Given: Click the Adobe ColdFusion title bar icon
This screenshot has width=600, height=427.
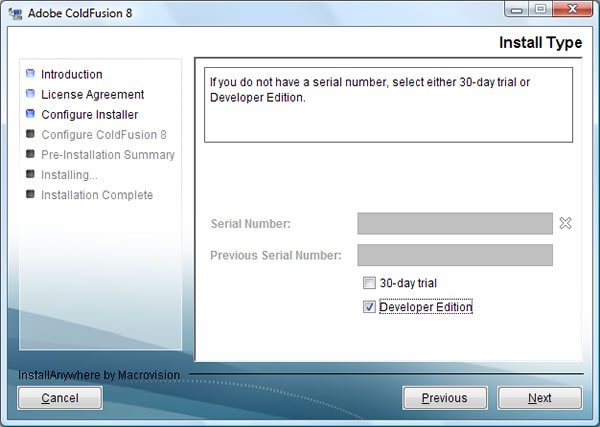Looking at the screenshot, I should (x=15, y=13).
